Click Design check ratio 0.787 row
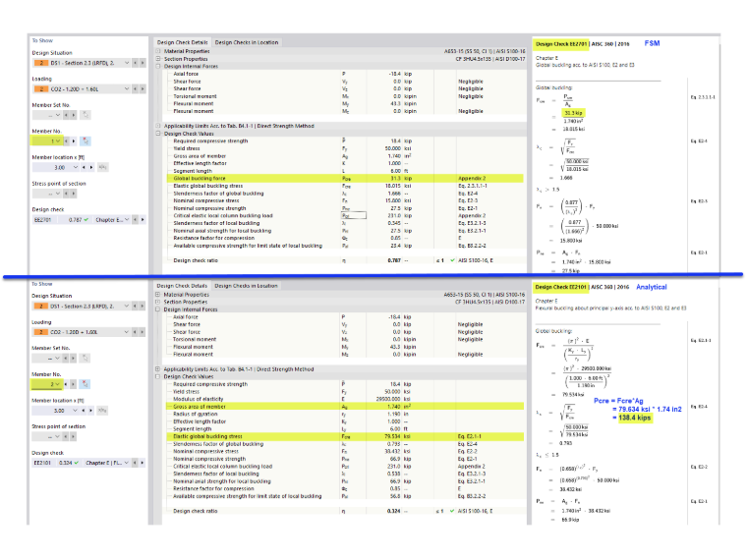The width and height of the screenshot is (747, 560). [x=345, y=260]
